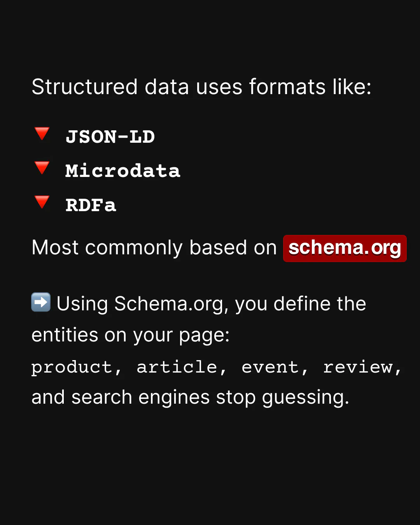Viewport: 420px width, 525px height.
Task: Select the JSON-LD format label
Action: (110, 137)
